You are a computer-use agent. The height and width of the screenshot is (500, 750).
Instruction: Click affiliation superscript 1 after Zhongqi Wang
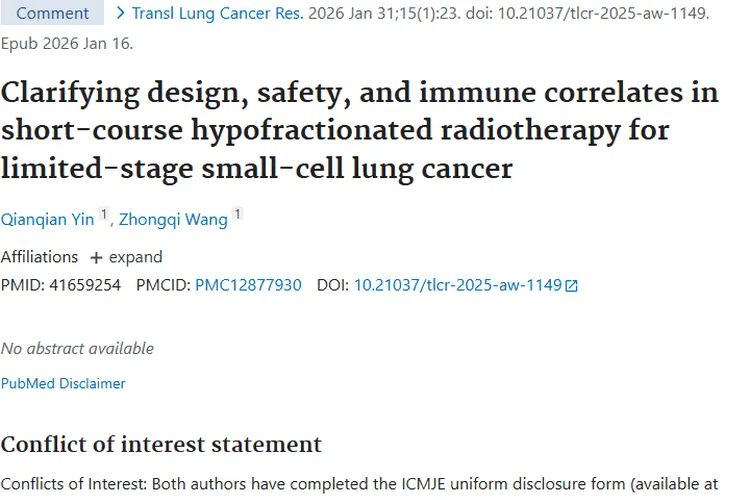tap(237, 215)
